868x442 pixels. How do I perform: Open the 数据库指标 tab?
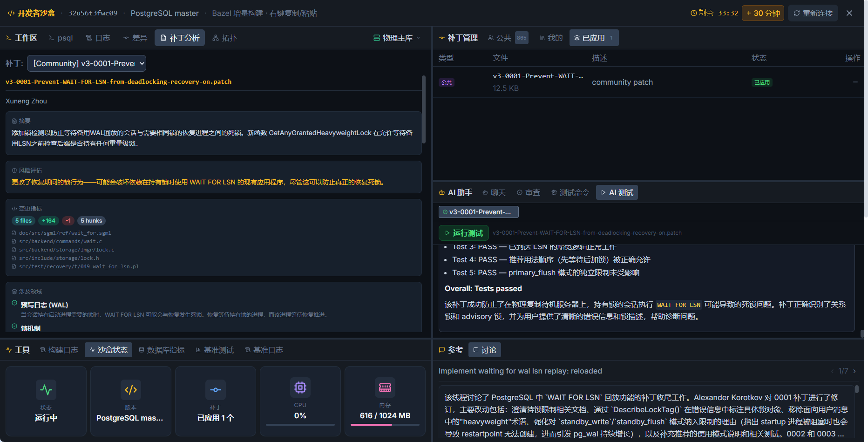coord(162,350)
